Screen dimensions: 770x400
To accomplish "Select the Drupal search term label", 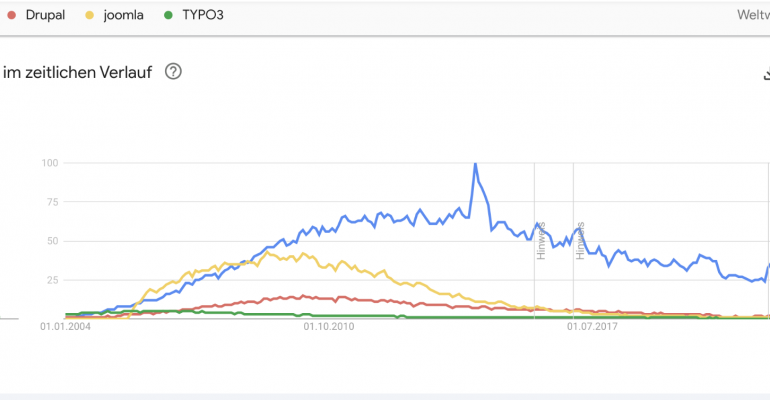I will click(x=45, y=15).
